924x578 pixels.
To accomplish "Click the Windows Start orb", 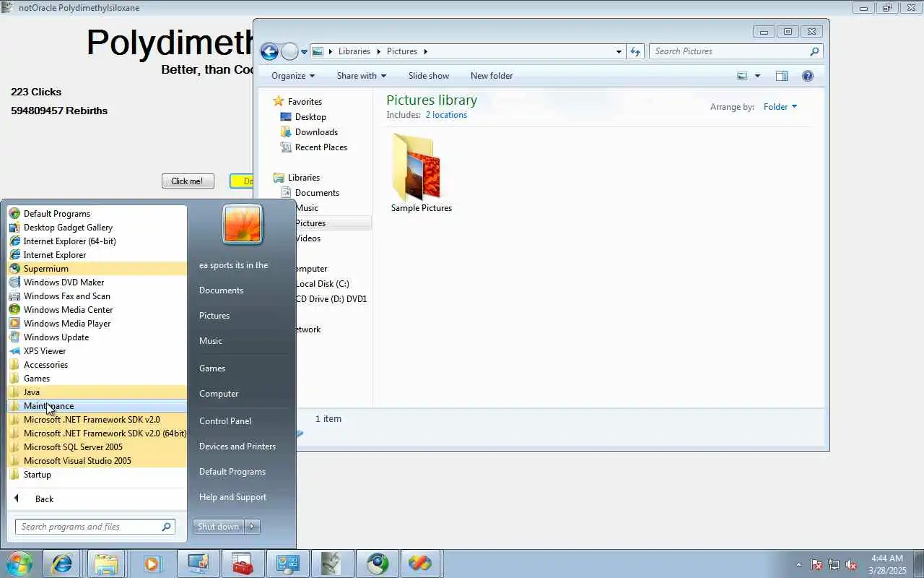I will [x=19, y=563].
